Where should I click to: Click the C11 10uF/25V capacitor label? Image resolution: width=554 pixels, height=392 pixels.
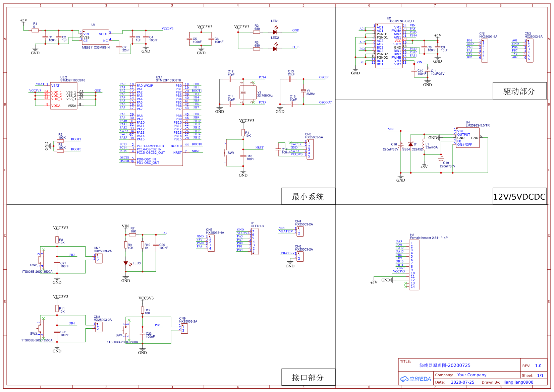[438, 72]
